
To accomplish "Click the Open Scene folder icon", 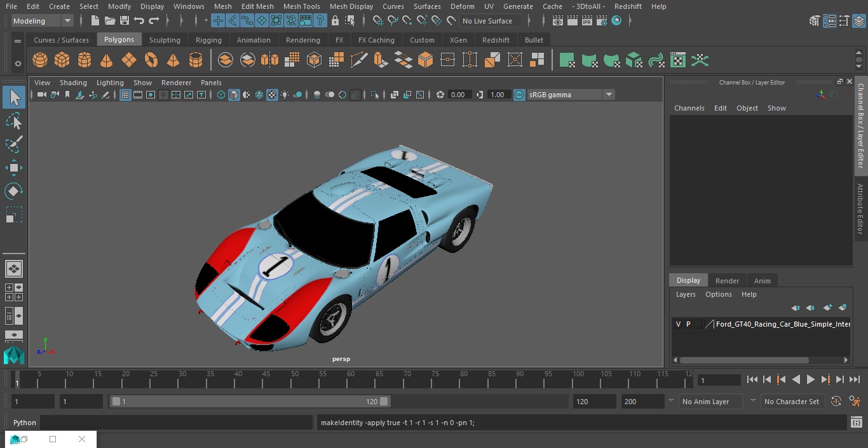I will point(110,21).
